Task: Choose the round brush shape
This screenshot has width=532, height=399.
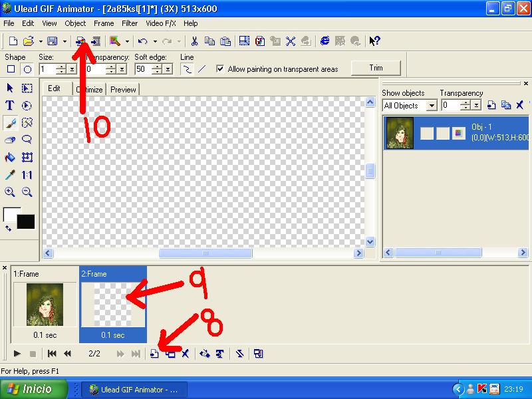Action: tap(27, 69)
